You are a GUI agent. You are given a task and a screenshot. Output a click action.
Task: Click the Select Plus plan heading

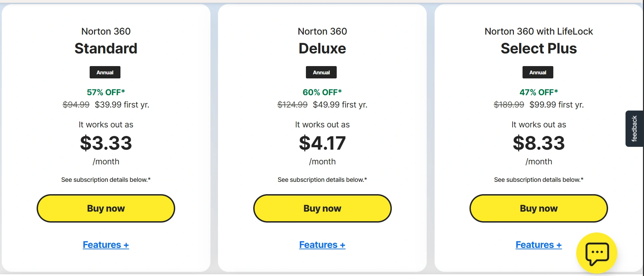pyautogui.click(x=539, y=48)
